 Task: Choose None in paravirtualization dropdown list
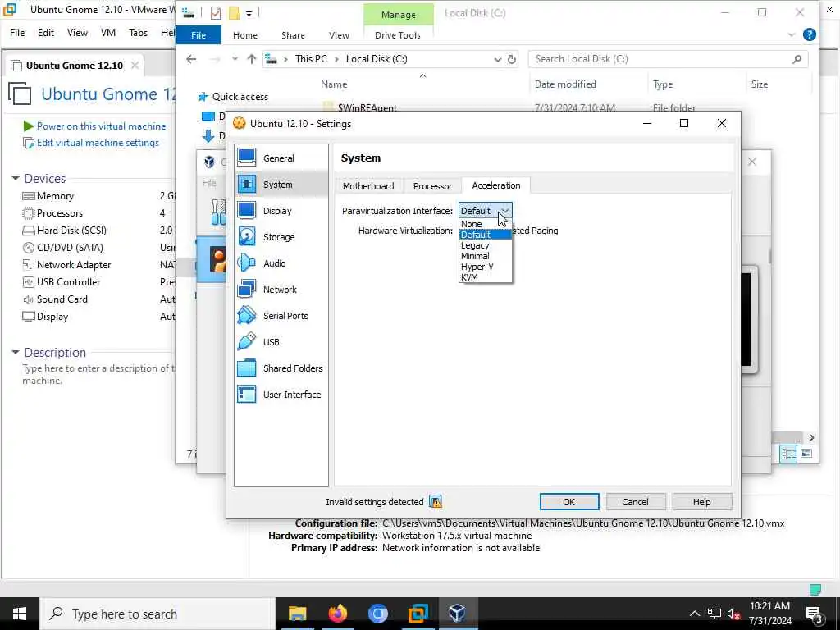coord(486,224)
